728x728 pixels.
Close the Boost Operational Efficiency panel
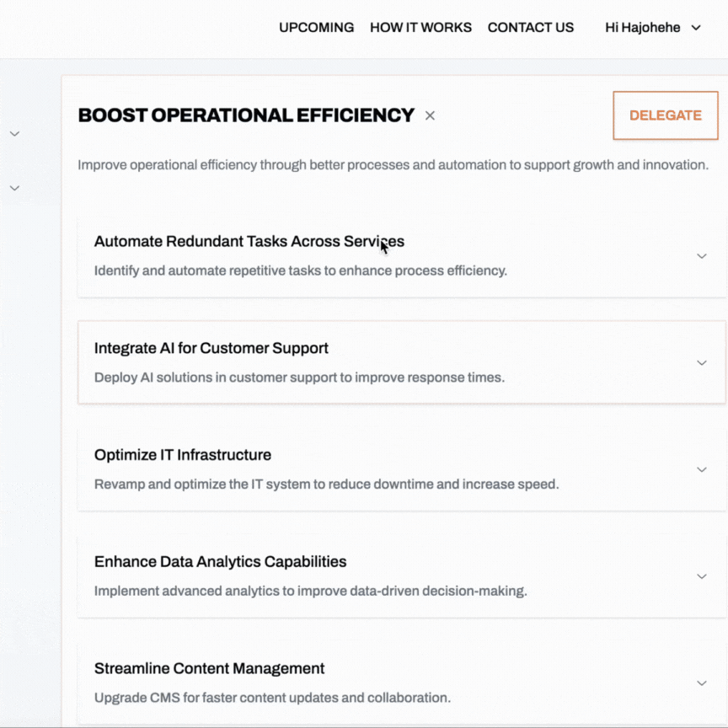[x=430, y=115]
